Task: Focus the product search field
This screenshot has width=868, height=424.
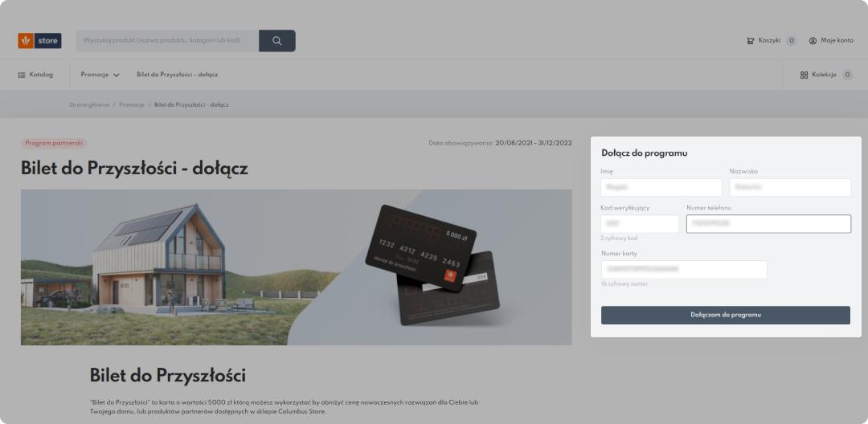Action: (x=168, y=41)
